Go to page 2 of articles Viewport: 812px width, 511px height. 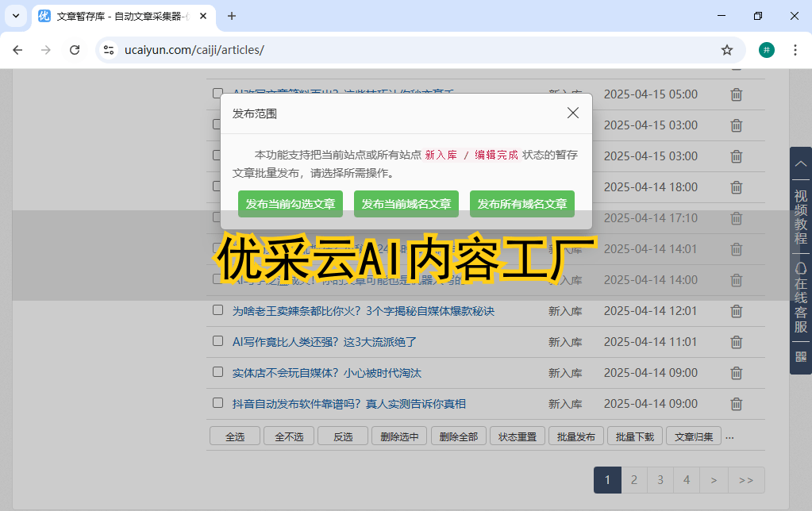pos(633,480)
